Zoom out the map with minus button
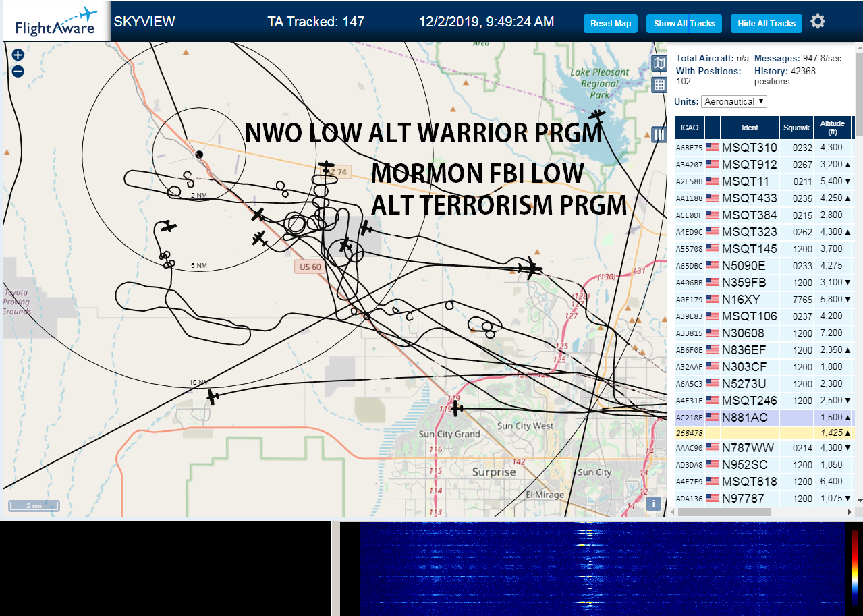 coord(18,71)
